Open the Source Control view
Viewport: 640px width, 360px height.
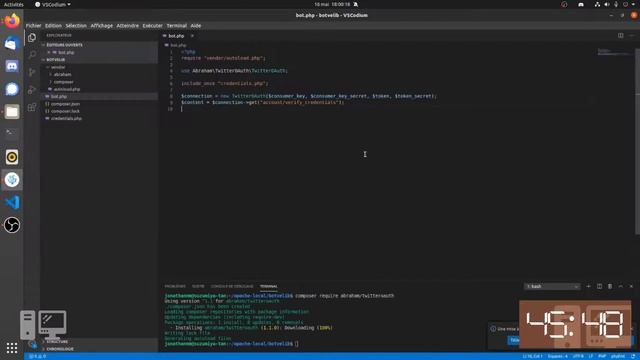pyautogui.click(x=32, y=72)
